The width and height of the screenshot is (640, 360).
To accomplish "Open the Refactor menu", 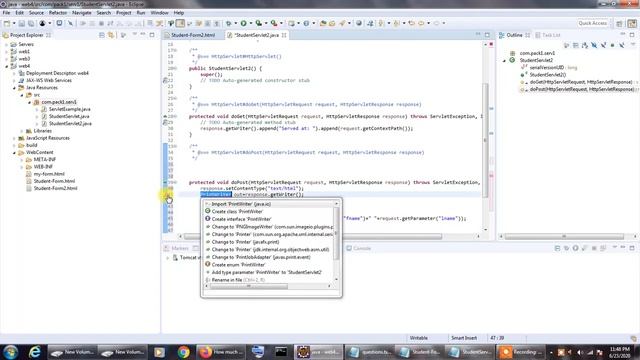I will [x=58, y=13].
